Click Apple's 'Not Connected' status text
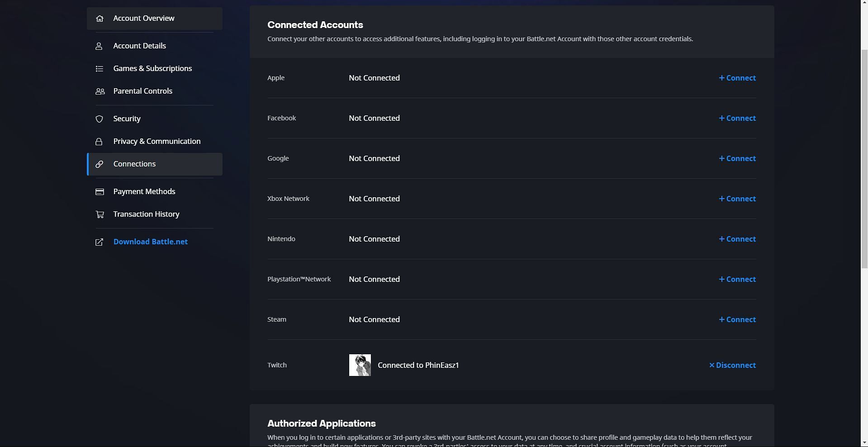Viewport: 868px width, 447px height. pos(374,78)
